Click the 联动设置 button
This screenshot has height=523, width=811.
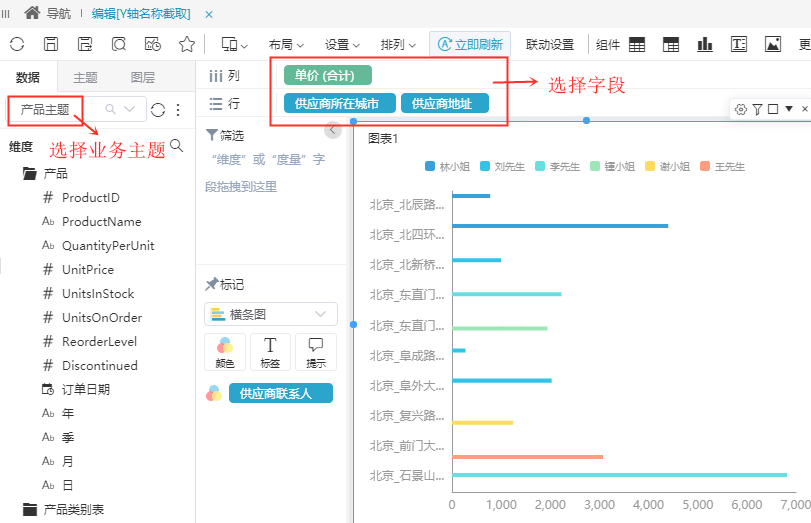point(550,45)
